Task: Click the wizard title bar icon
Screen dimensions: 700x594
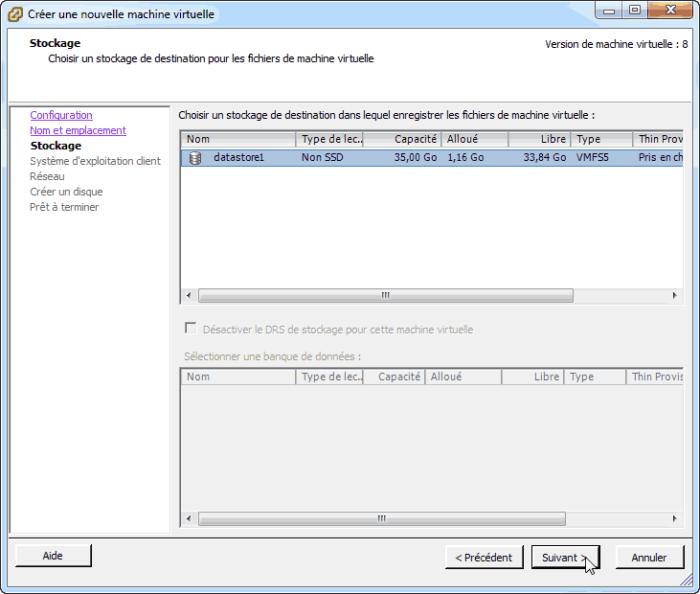Action: point(15,14)
